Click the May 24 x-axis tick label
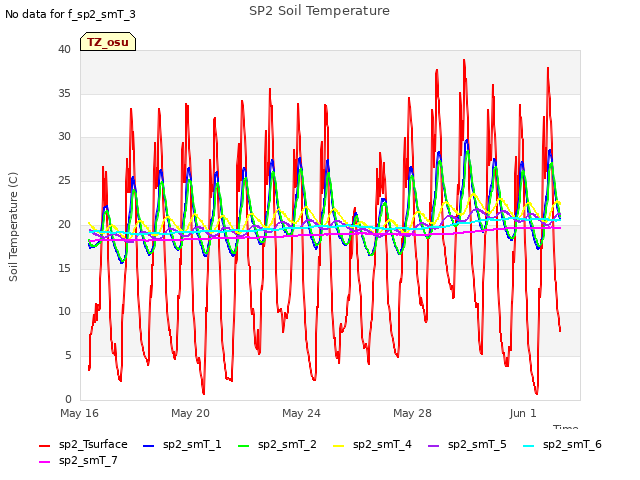Image resolution: width=640 pixels, height=480 pixels. 301,413
